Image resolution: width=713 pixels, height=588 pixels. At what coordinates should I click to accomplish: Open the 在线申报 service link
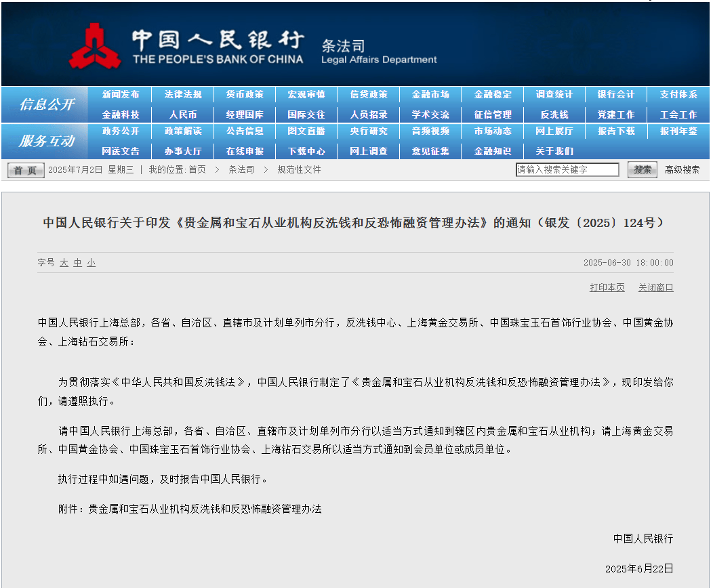pyautogui.click(x=245, y=151)
